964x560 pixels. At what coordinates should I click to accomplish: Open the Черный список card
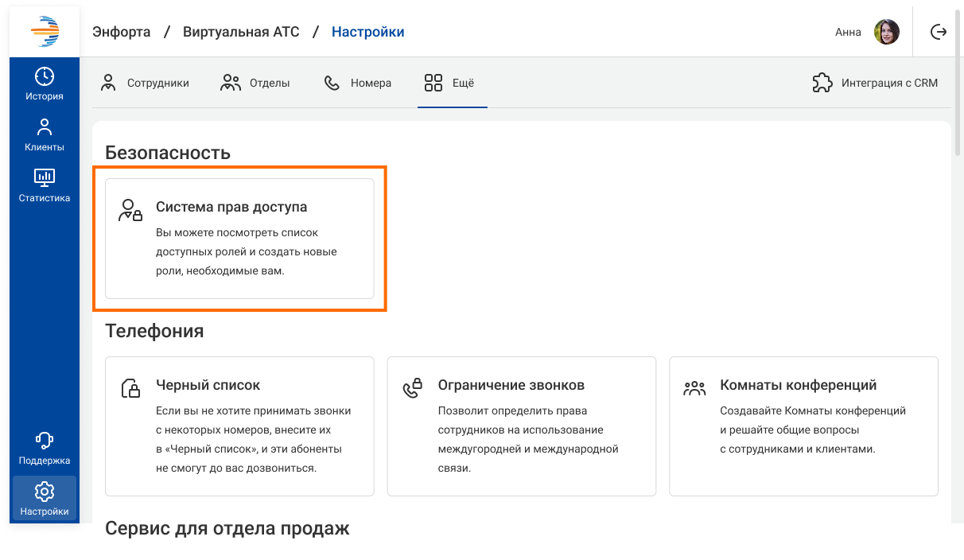click(239, 426)
